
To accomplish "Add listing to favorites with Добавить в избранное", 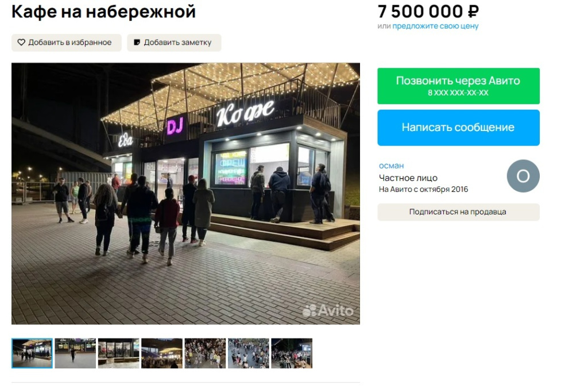I will [x=67, y=43].
